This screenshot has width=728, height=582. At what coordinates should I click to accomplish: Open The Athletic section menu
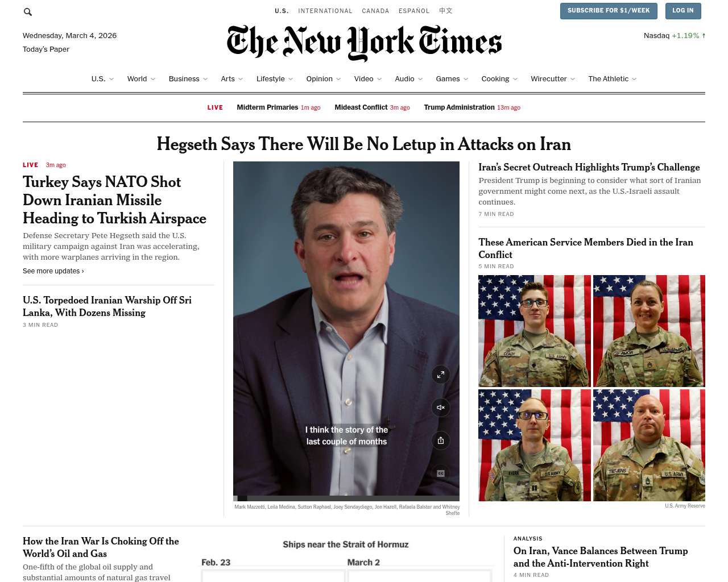pos(613,79)
